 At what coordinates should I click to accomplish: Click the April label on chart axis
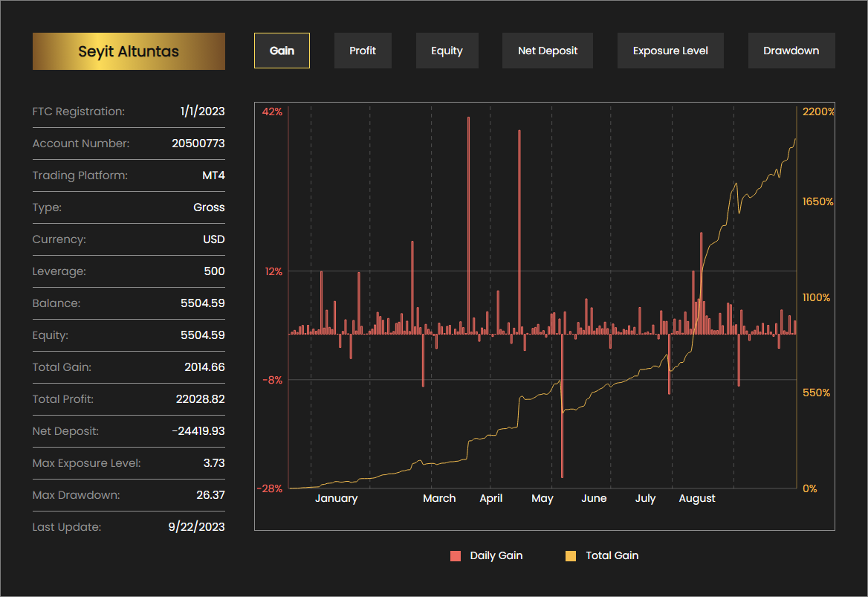tap(491, 498)
